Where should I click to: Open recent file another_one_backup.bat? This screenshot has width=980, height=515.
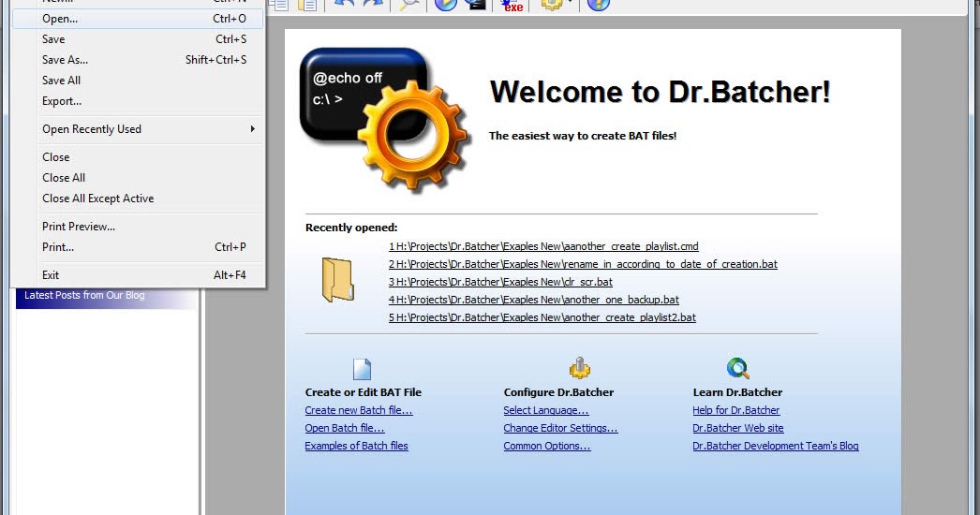(533, 300)
